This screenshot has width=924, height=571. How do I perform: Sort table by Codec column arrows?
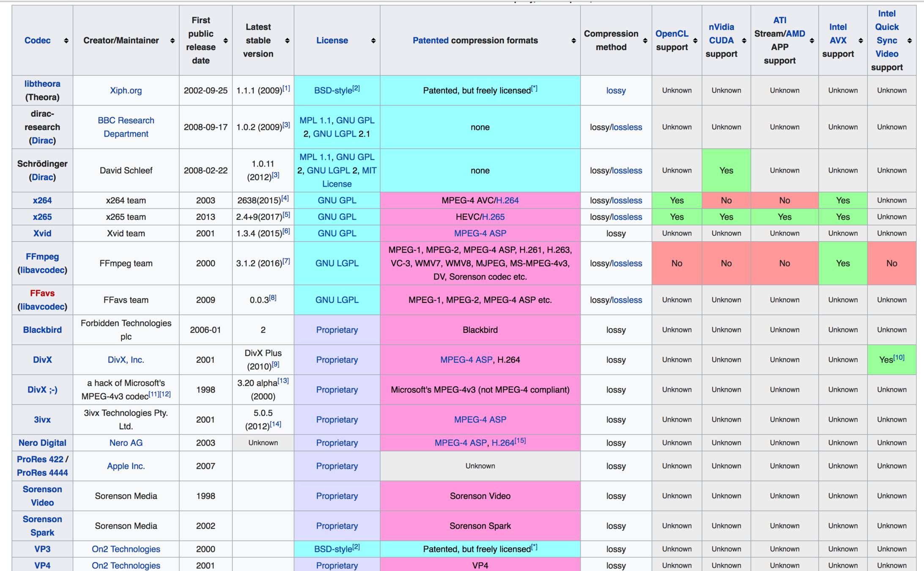click(66, 41)
